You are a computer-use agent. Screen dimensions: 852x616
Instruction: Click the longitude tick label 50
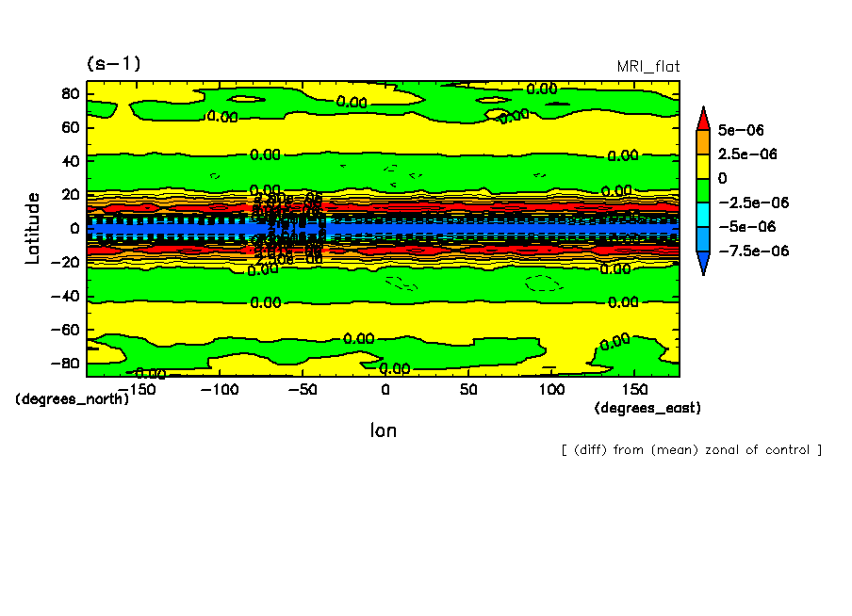pos(468,390)
